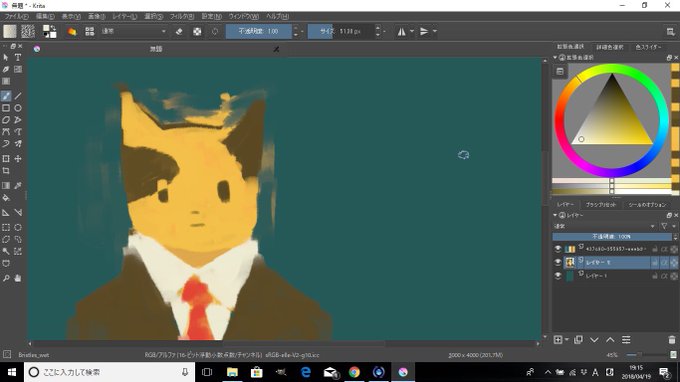This screenshot has width=680, height=382.
Task: Select the shape select arrow tool
Action: click(x=6, y=57)
